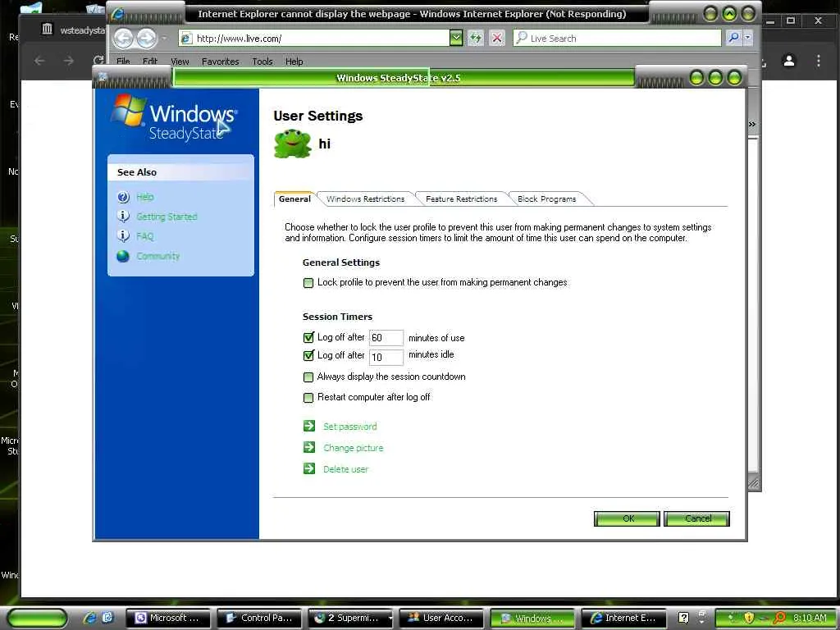Viewport: 840px width, 630px height.
Task: Expand the chevron overflow behind SteadyState window
Action: coord(752,125)
